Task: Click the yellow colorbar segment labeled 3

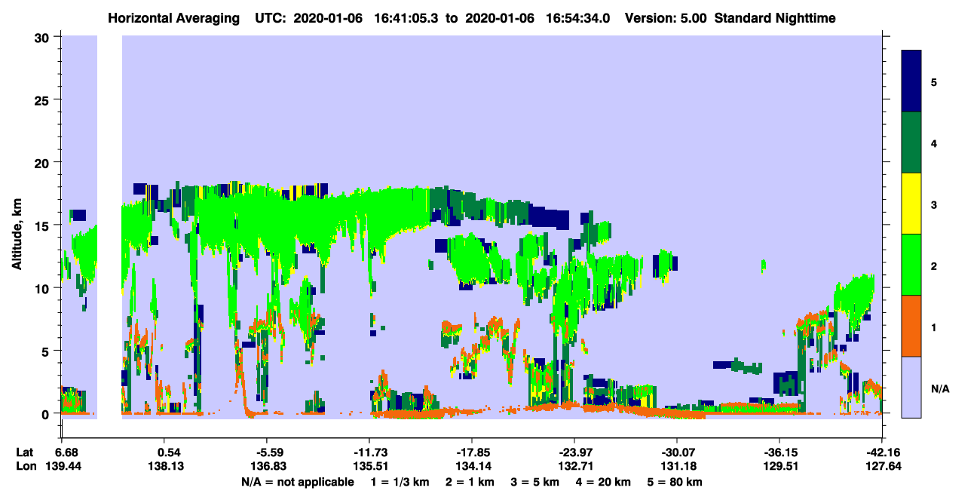Action: click(911, 204)
